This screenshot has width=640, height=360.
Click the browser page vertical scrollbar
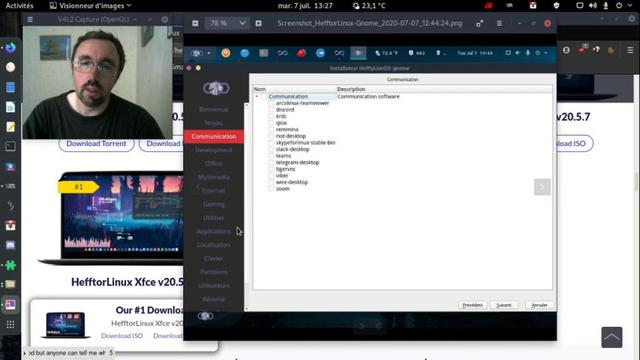pos(636,182)
